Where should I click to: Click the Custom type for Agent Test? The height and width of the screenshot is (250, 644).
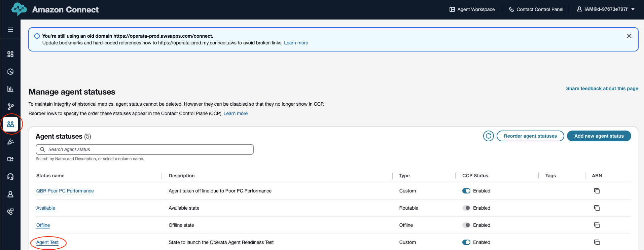407,242
